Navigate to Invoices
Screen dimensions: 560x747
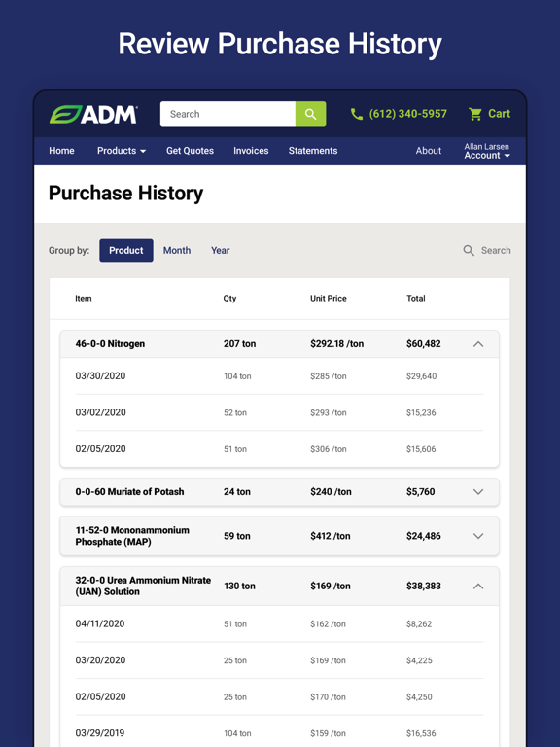pos(251,151)
